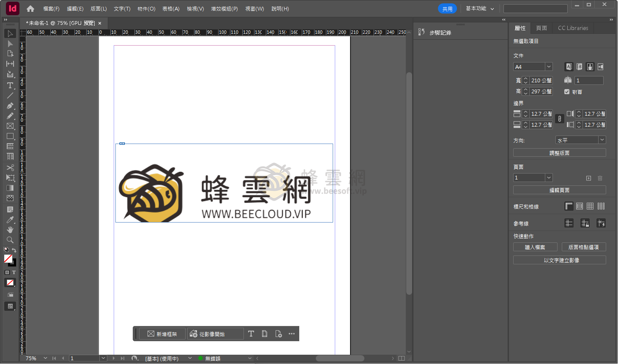Viewport: 618px width, 364px height.
Task: Set portrait page orientation
Action: (x=590, y=67)
